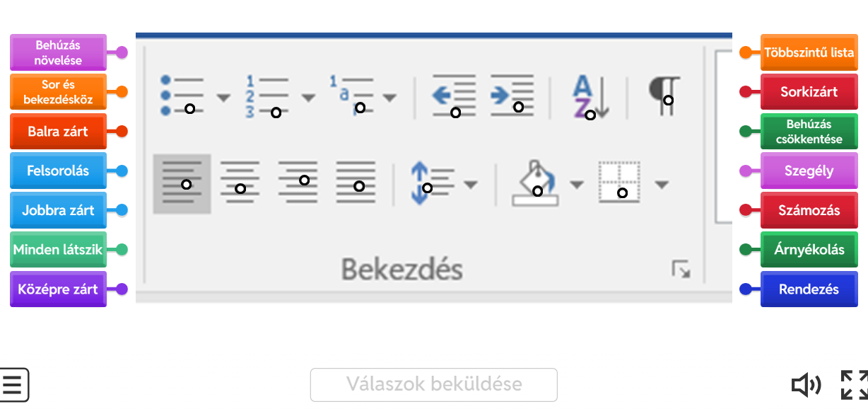Select the Felsorolás label
868x409 pixels.
click(x=59, y=171)
